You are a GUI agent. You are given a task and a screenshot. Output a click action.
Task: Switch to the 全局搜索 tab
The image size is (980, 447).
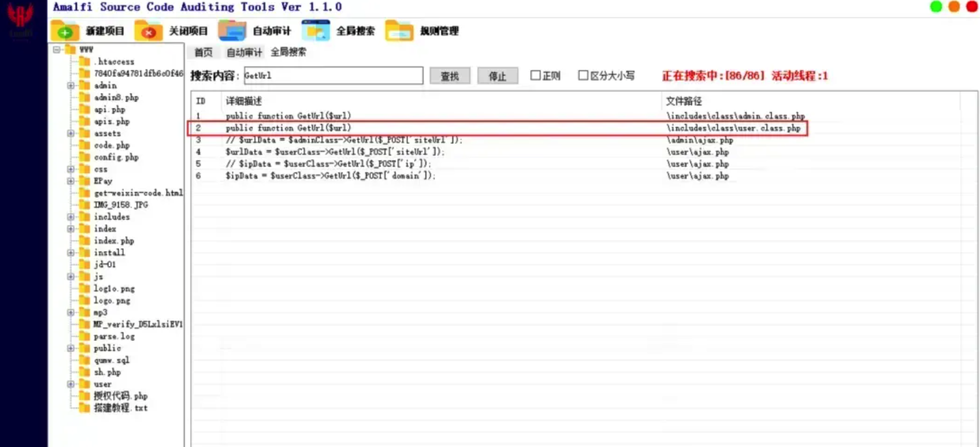coord(288,52)
